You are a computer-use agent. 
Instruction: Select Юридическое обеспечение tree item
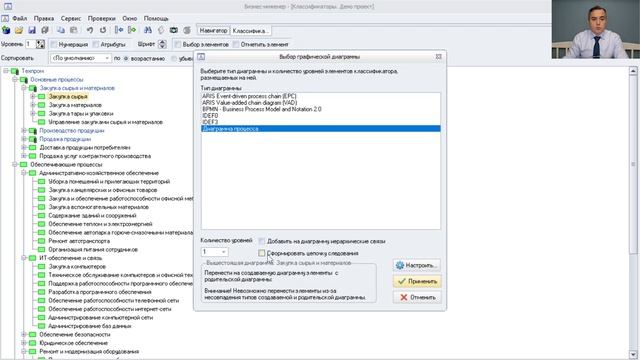click(73, 343)
